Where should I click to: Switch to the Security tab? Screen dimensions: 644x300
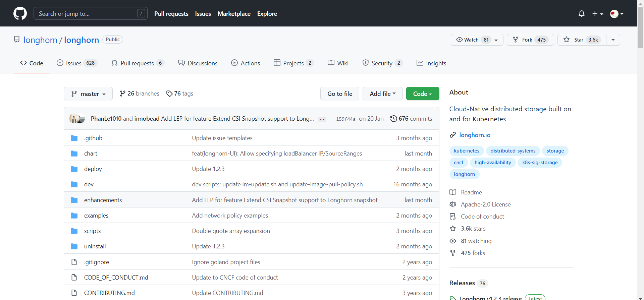tap(382, 63)
